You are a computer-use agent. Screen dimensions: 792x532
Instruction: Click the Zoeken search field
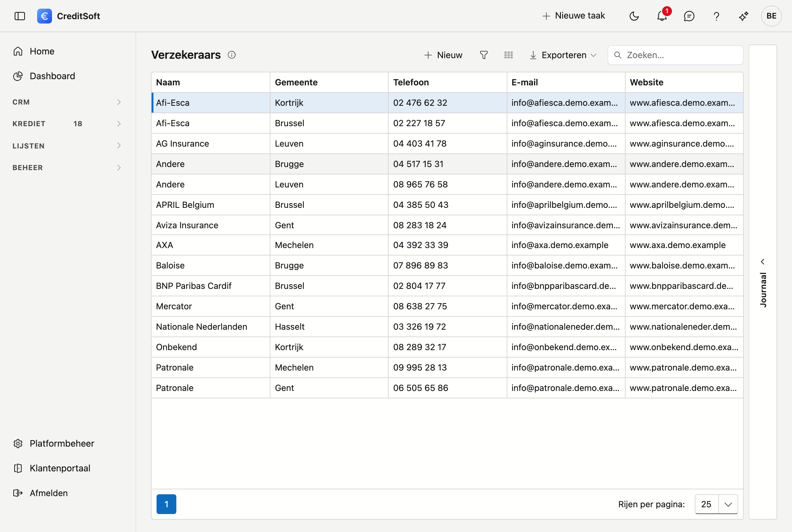[675, 55]
